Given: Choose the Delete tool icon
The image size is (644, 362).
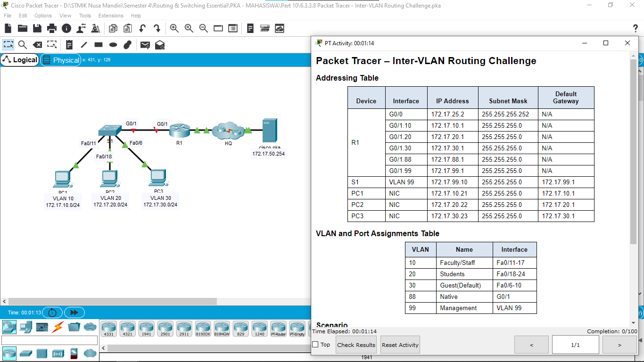Looking at the screenshot, I should pos(37,45).
